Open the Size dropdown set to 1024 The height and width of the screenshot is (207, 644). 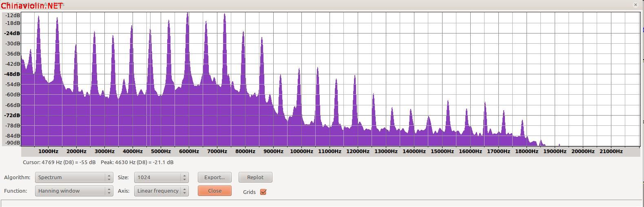[161, 177]
